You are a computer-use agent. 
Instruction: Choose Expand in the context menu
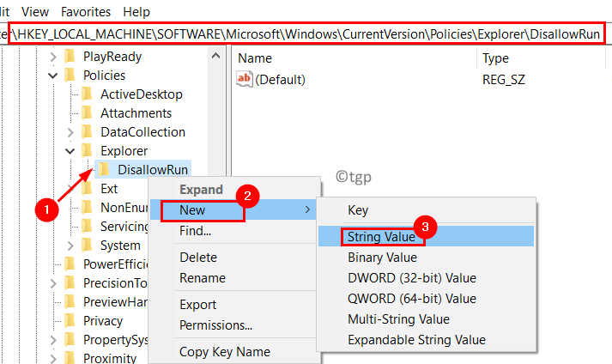pos(234,190)
